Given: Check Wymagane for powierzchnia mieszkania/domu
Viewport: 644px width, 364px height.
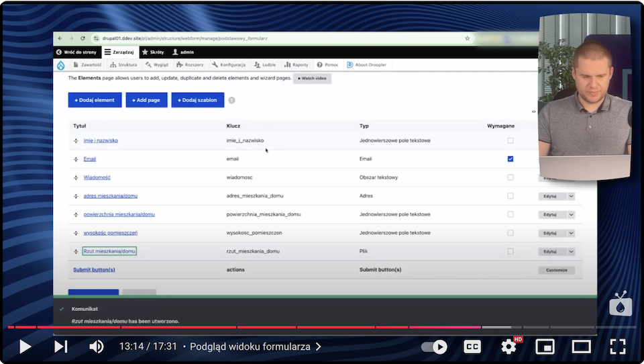Looking at the screenshot, I should [x=510, y=215].
